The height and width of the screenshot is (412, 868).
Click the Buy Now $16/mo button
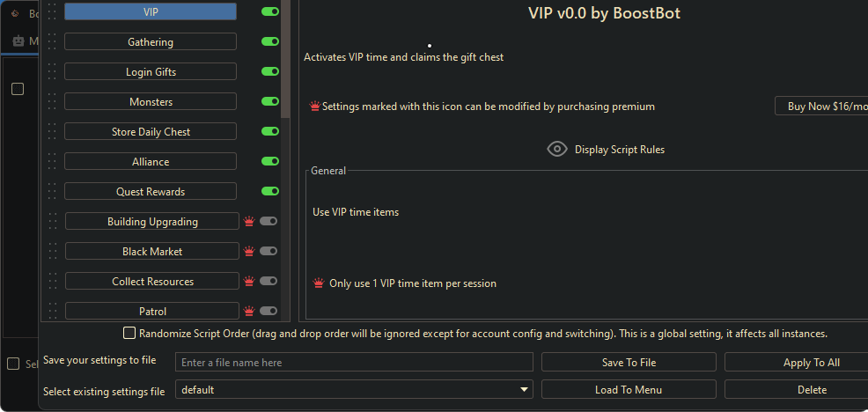pos(823,107)
